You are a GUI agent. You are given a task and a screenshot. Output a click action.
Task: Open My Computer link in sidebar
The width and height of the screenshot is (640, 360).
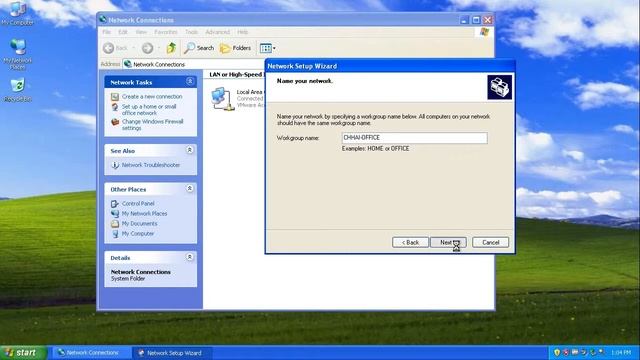[138, 234]
